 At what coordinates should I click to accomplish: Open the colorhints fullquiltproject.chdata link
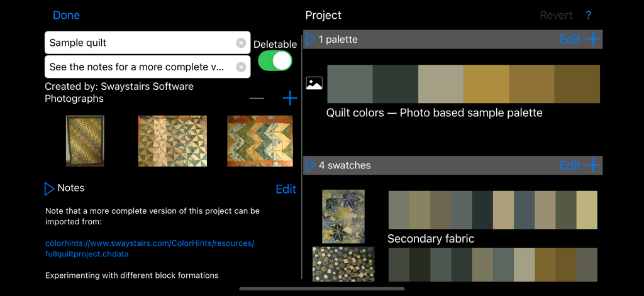click(150, 249)
